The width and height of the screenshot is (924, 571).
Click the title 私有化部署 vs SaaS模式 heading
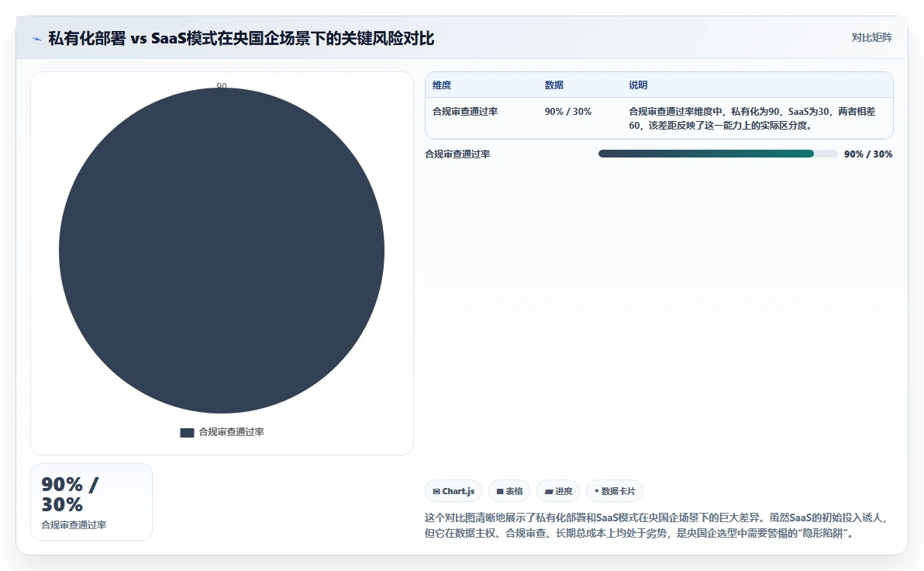click(241, 38)
